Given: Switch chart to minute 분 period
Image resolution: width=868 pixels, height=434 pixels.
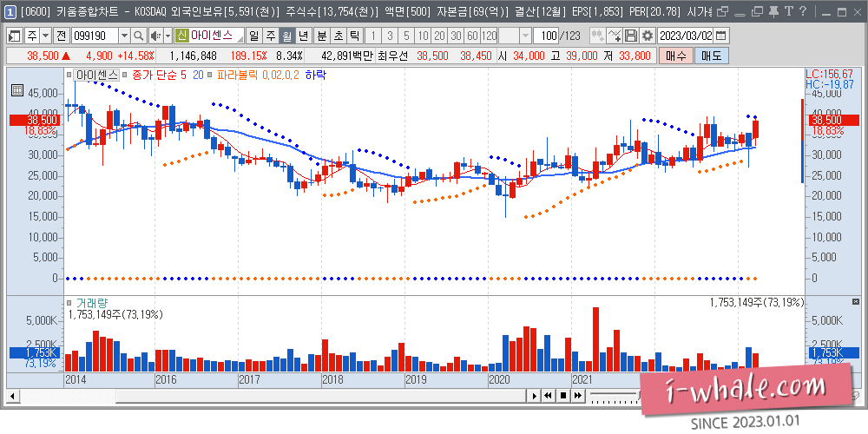Looking at the screenshot, I should (x=322, y=36).
